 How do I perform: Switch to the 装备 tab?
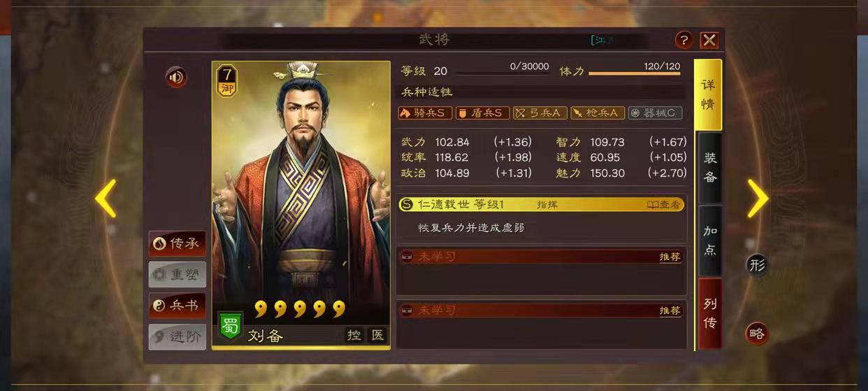point(710,168)
